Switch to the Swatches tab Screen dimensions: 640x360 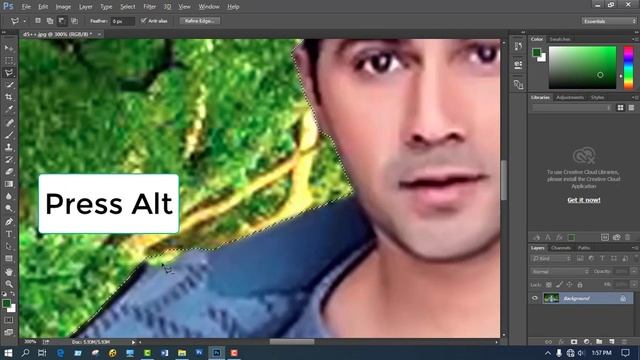pyautogui.click(x=560, y=39)
